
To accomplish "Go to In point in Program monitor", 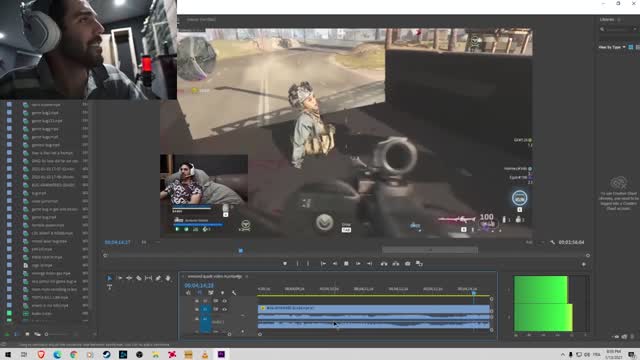I will (x=323, y=264).
